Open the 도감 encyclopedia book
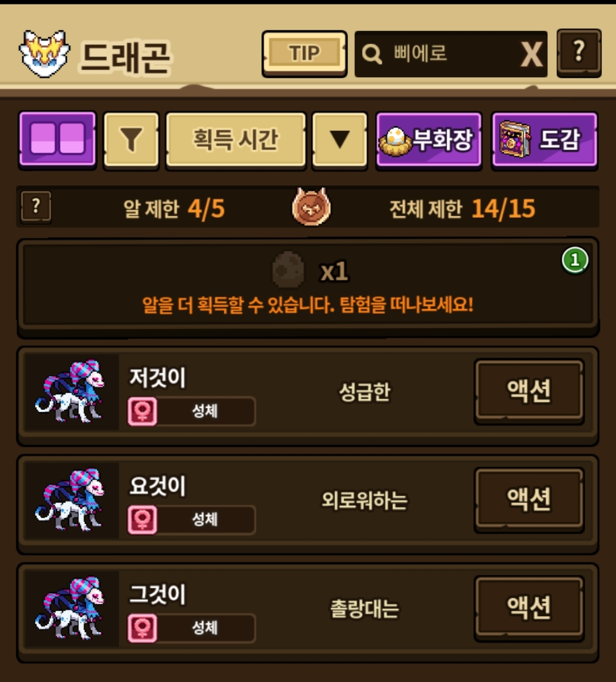Image resolution: width=616 pixels, height=682 pixels. [545, 139]
